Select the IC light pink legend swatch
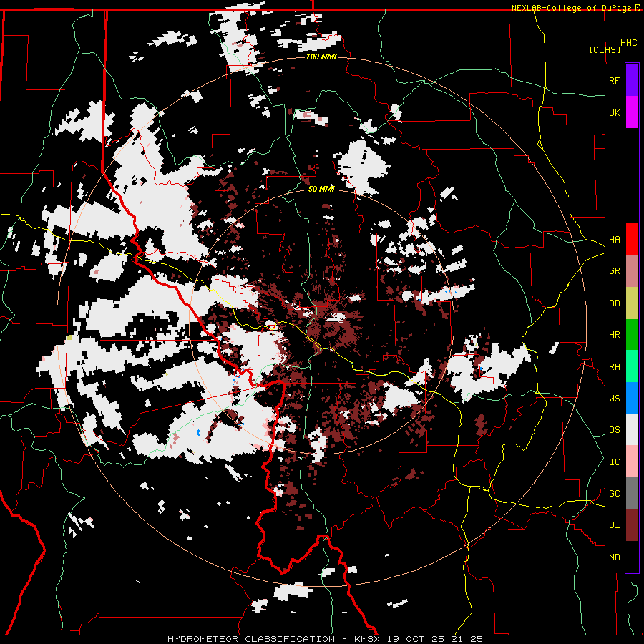The height and width of the screenshot is (644, 644). (x=632, y=462)
